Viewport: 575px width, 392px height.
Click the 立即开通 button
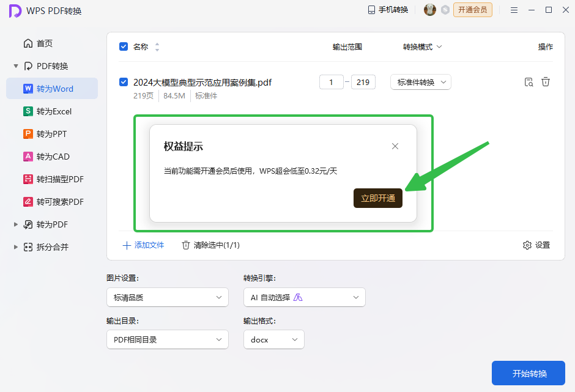tap(377, 198)
